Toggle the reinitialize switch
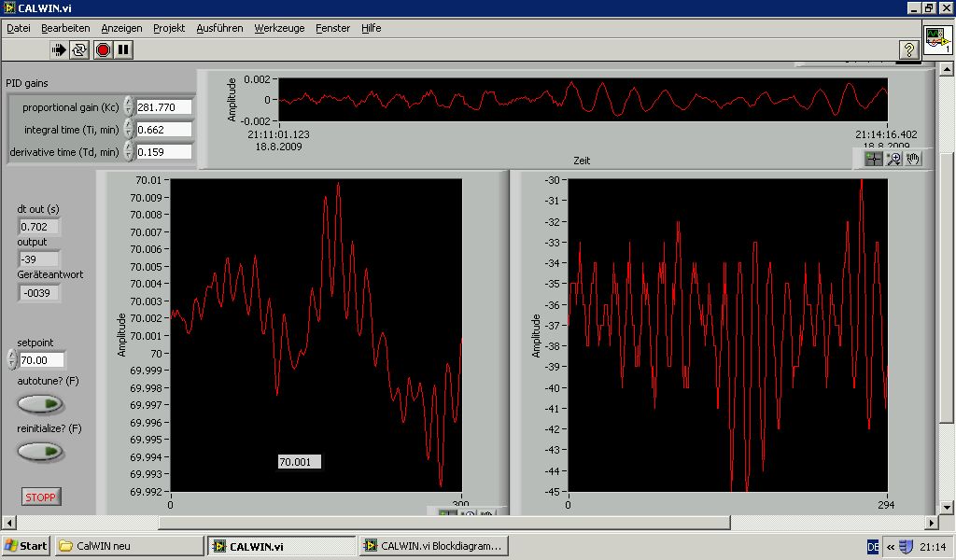This screenshot has width=956, height=560. [x=40, y=452]
